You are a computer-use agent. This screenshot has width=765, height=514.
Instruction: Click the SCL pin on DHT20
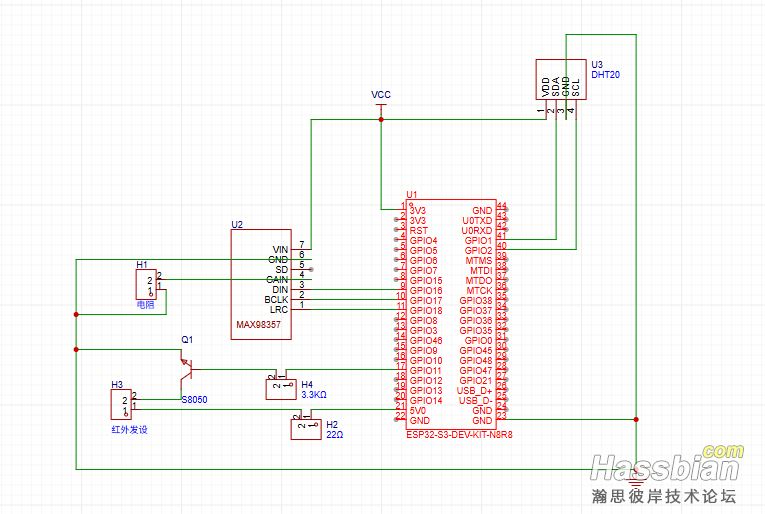[576, 87]
